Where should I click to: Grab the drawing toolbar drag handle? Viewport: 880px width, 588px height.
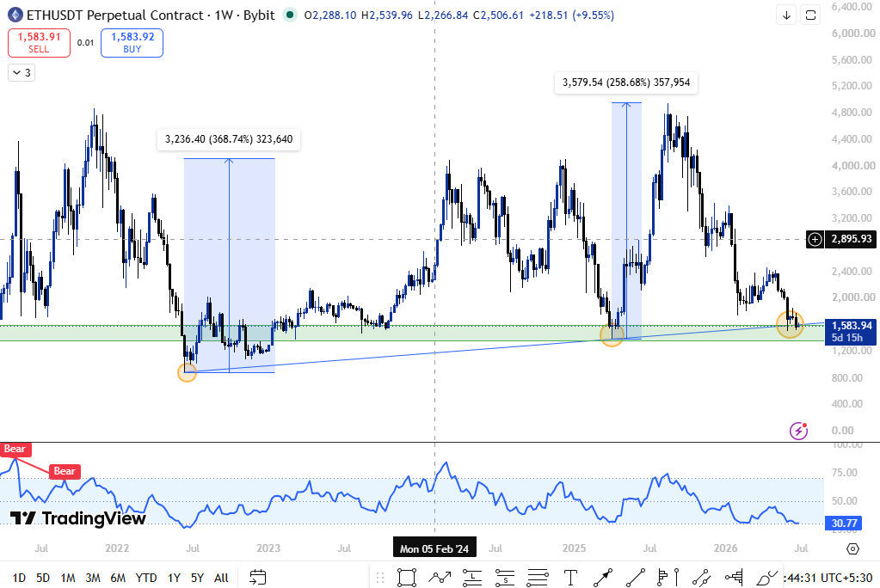pyautogui.click(x=380, y=578)
